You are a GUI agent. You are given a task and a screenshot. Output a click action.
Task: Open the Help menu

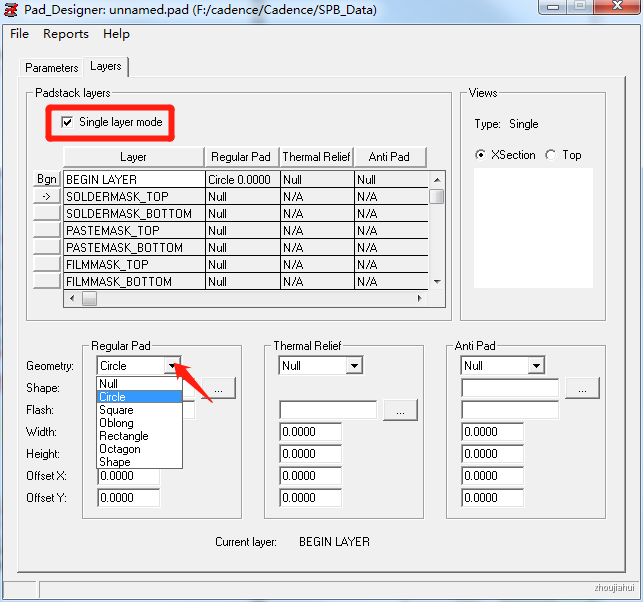point(116,34)
